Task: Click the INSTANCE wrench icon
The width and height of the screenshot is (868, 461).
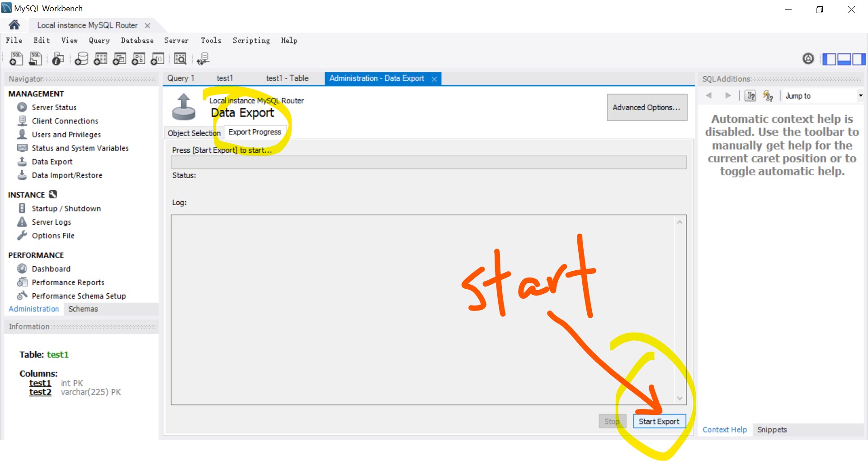Action: click(x=53, y=194)
